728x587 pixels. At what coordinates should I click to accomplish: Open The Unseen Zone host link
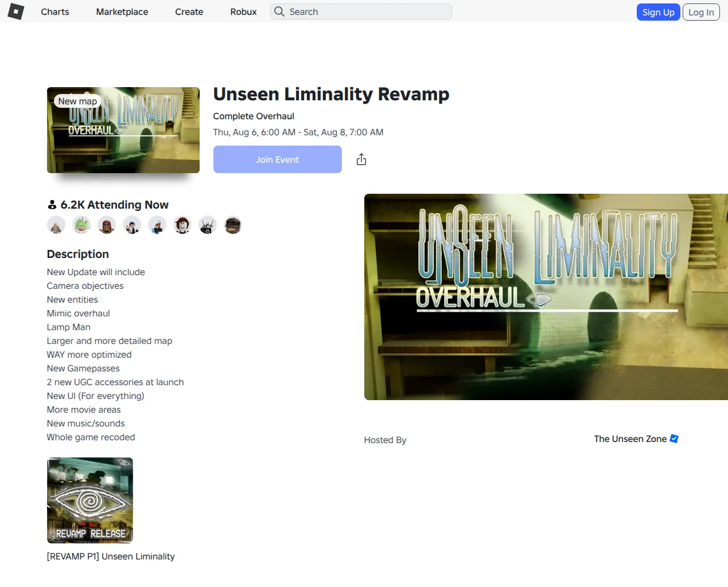630,439
